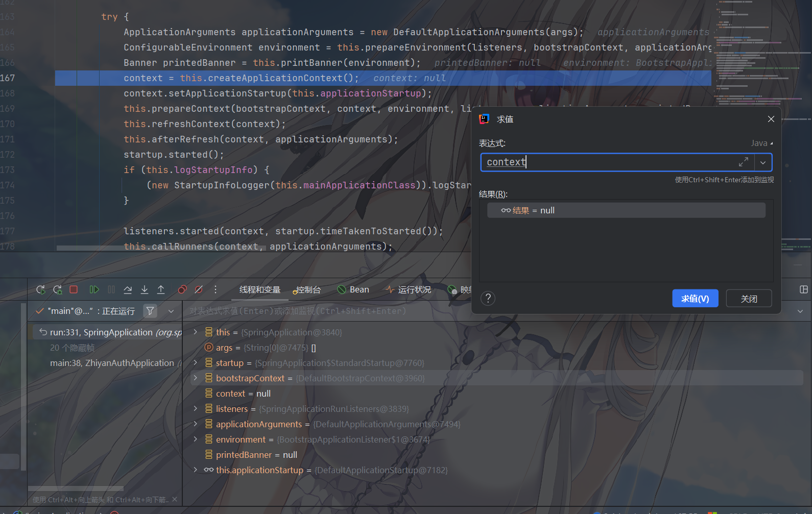Open the View Breakpoints icon

182,290
